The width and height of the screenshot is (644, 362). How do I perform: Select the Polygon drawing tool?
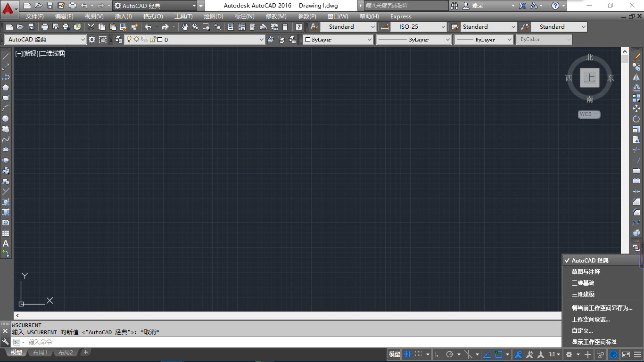[6, 88]
